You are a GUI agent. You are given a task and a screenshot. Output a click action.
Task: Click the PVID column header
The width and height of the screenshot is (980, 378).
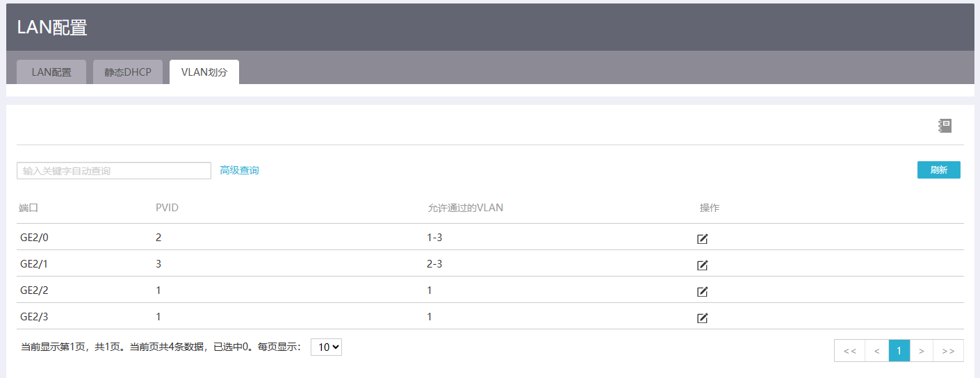pos(168,208)
